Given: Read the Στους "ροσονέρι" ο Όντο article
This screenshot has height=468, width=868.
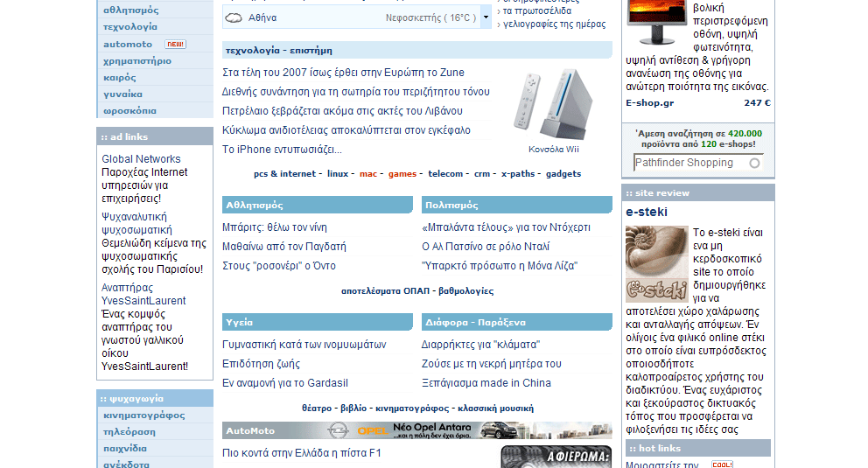Looking at the screenshot, I should coord(279,266).
